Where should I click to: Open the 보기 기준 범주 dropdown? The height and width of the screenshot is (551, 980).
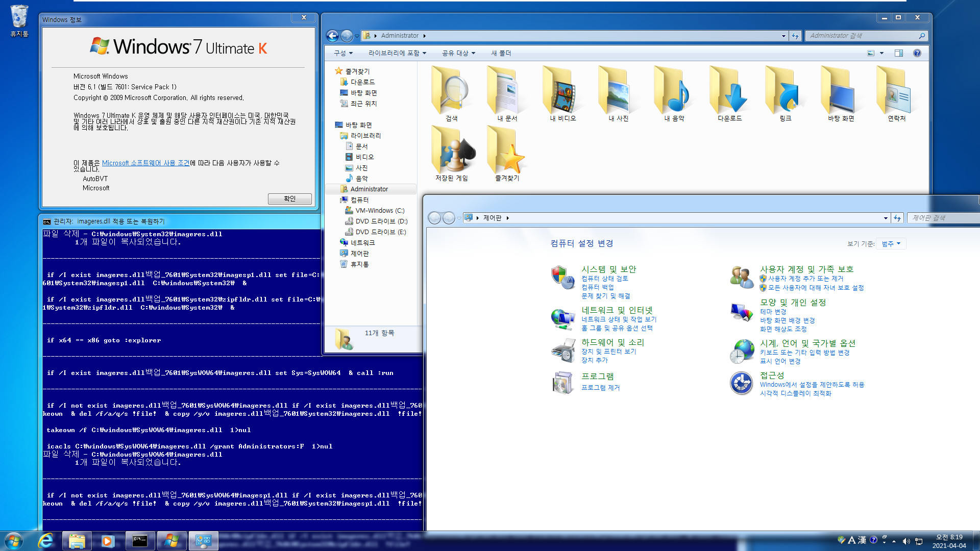click(891, 244)
